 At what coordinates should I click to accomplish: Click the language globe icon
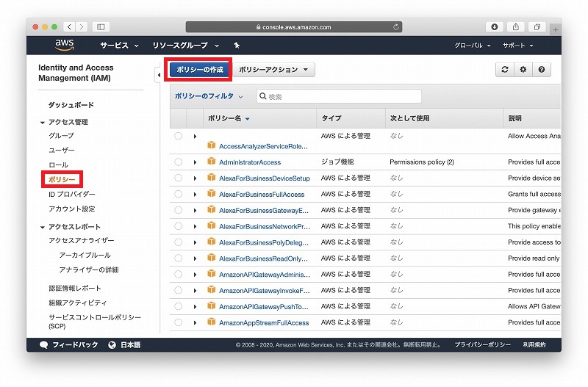(112, 344)
